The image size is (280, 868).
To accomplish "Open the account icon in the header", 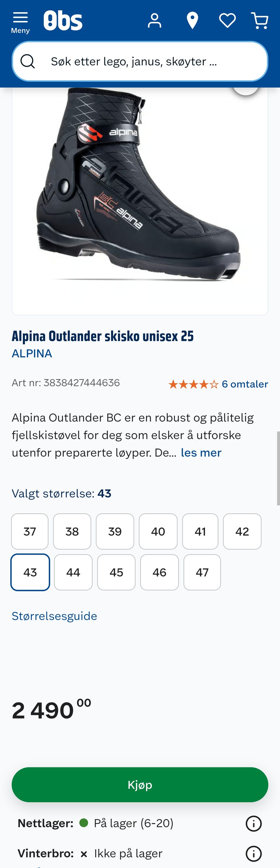I will pyautogui.click(x=155, y=20).
